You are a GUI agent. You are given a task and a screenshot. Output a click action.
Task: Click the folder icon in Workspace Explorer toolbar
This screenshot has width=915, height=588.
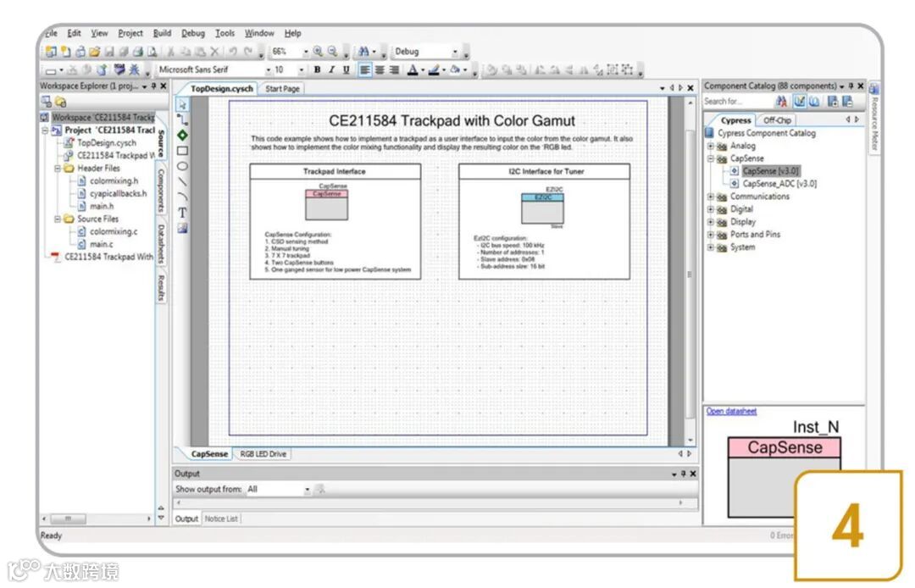pos(61,102)
